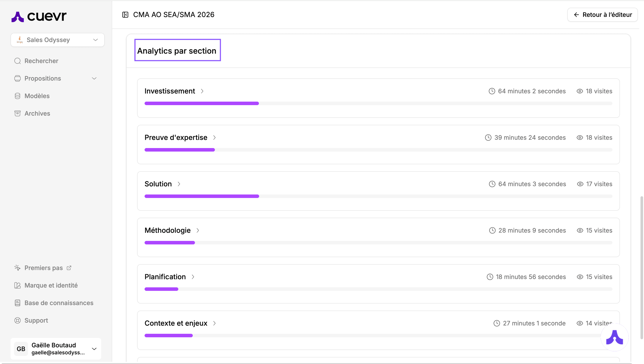This screenshot has width=644, height=364.
Task: Expand the Propositions chevron
Action: (x=94, y=78)
